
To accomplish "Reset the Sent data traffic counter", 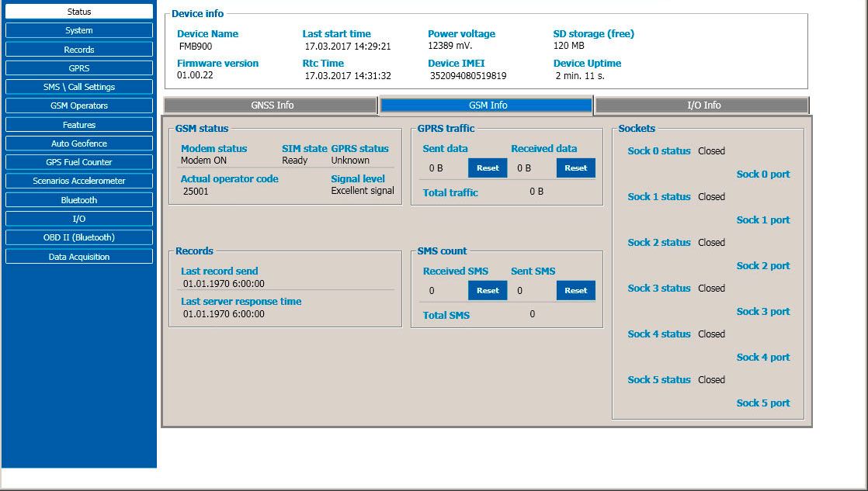I will pos(487,168).
